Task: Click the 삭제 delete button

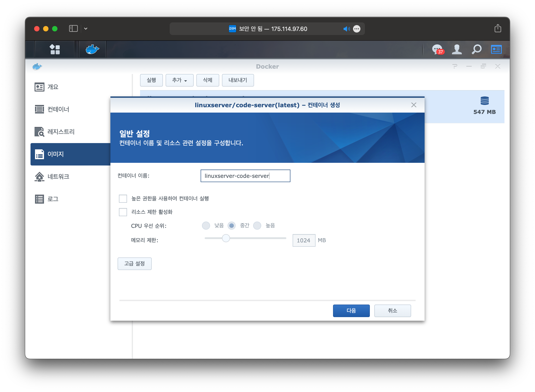Action: (208, 80)
